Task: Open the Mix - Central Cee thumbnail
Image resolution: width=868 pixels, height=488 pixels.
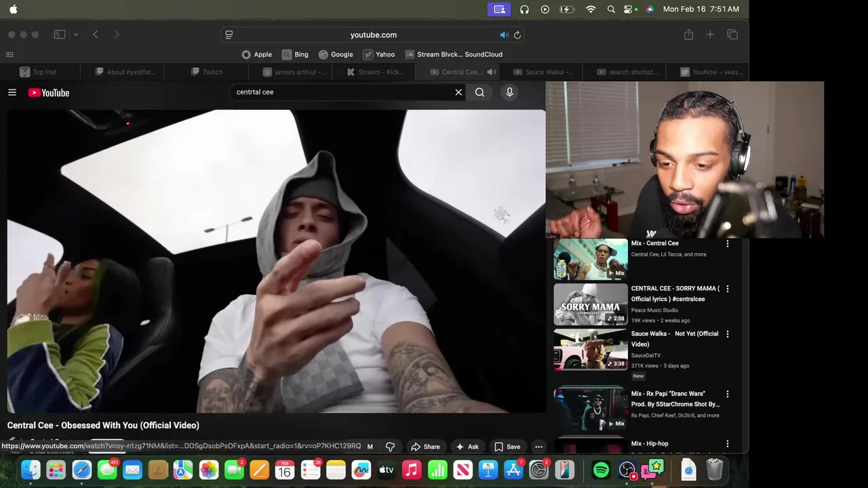Action: (x=591, y=259)
